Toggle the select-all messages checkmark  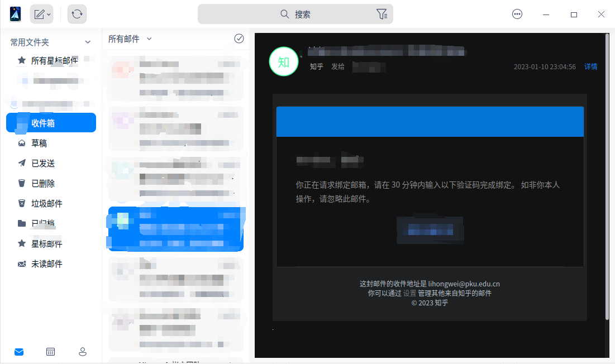click(x=239, y=39)
